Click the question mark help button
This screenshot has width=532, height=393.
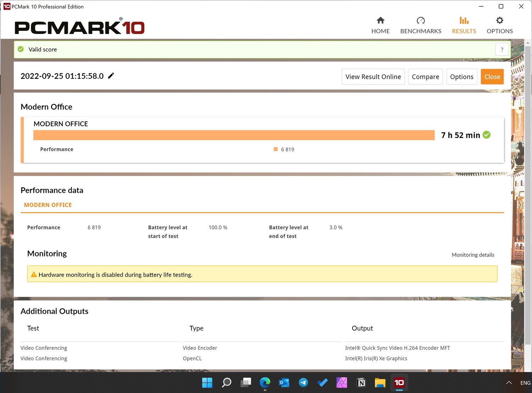(x=502, y=50)
